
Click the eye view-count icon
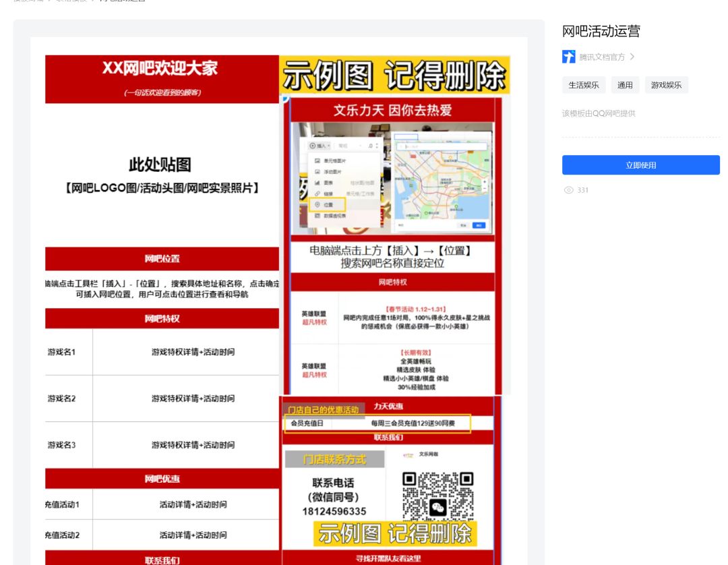[x=568, y=190]
